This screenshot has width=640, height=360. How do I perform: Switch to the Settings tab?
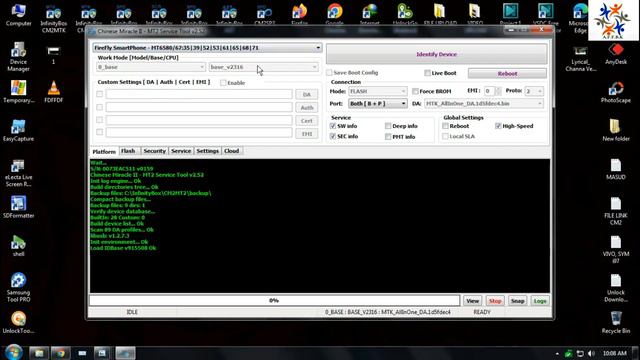208,151
